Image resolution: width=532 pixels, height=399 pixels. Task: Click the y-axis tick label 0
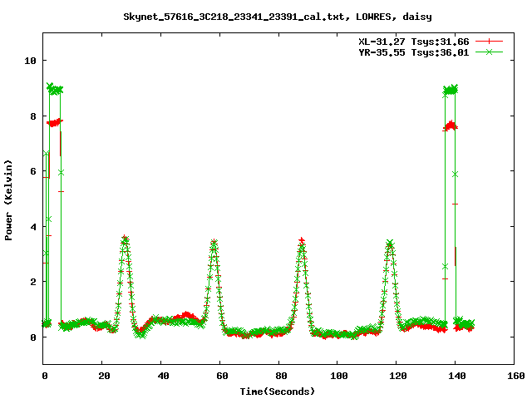(33, 337)
